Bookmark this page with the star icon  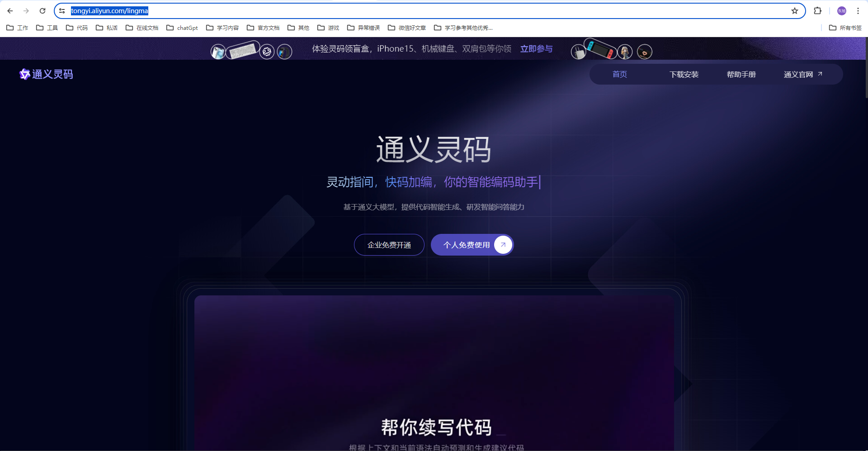tap(794, 11)
